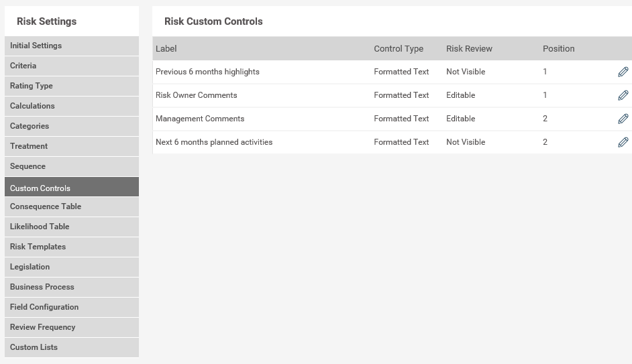
Task: Select Custom Lists sidebar item
Action: pos(72,348)
